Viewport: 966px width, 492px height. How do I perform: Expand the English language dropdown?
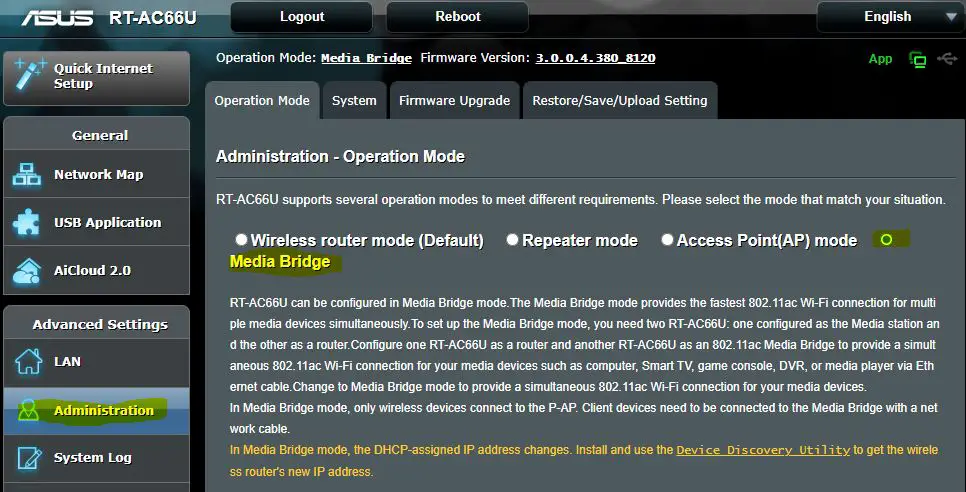point(891,17)
